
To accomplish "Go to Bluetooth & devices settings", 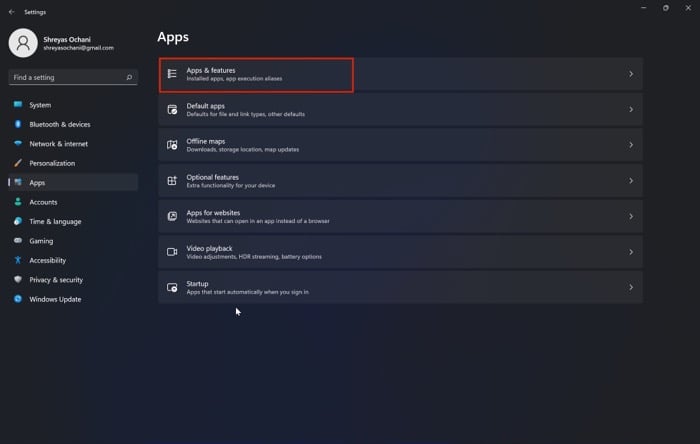I will tap(73, 124).
